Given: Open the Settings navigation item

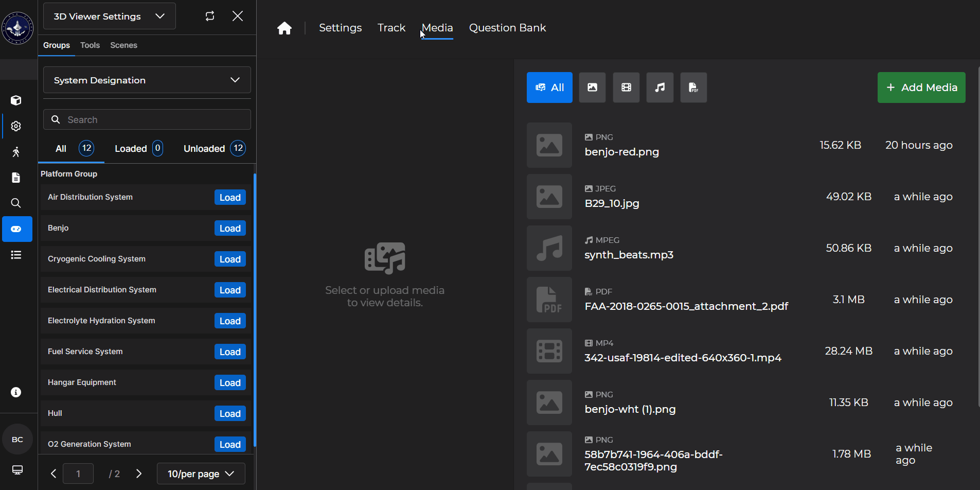Looking at the screenshot, I should click(341, 28).
